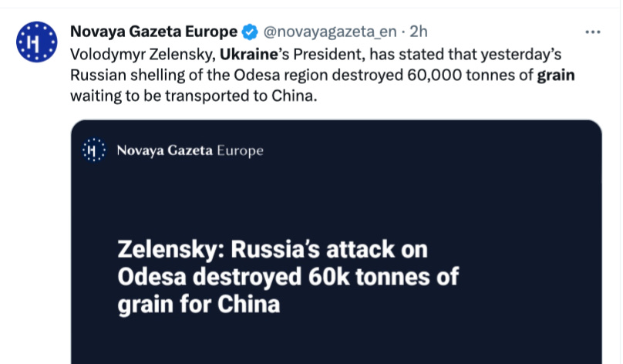Screen dimensions: 623x364
Task: Click the circular logo inside the article card
Action: (93, 150)
